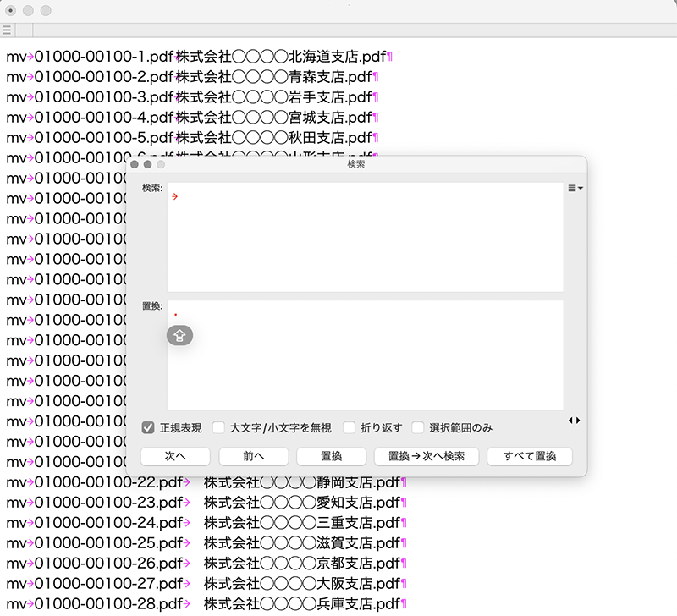Screen dimensions: 677x616
Task: Click the 置換→次へ検索 button
Action: click(427, 456)
